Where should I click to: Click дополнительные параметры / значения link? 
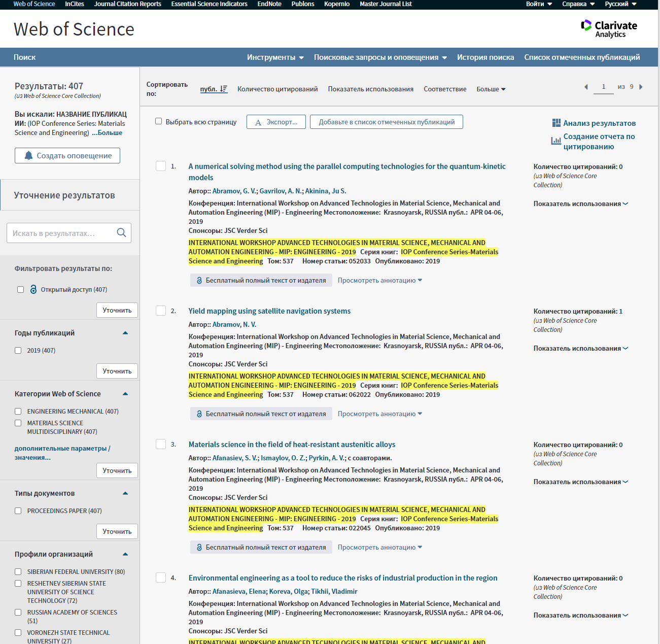click(62, 453)
